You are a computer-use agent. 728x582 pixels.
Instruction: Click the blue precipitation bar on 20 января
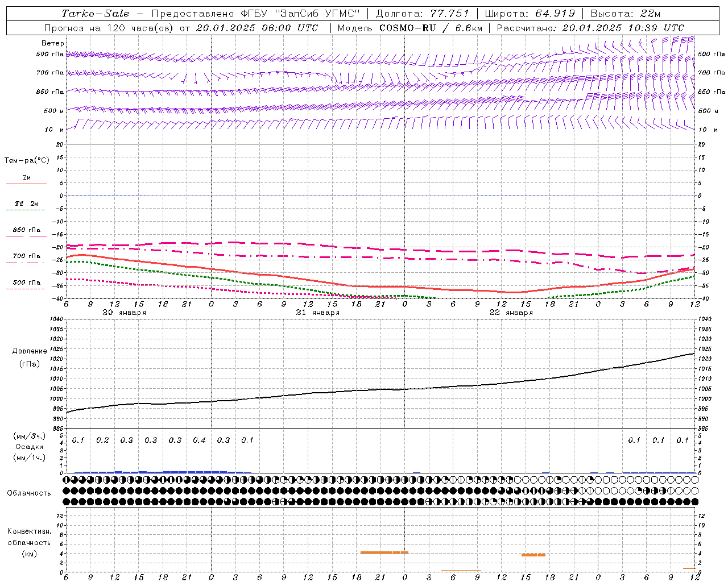(x=162, y=472)
